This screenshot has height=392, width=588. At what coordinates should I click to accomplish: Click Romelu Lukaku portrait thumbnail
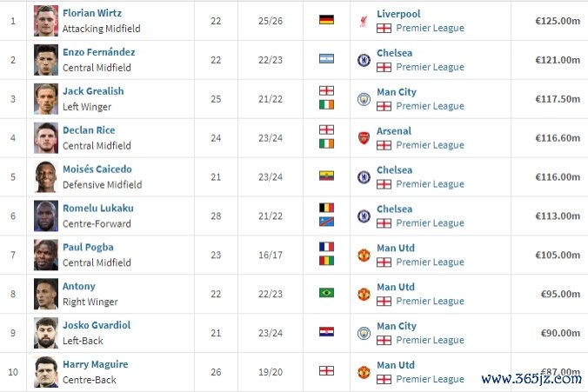pos(46,216)
